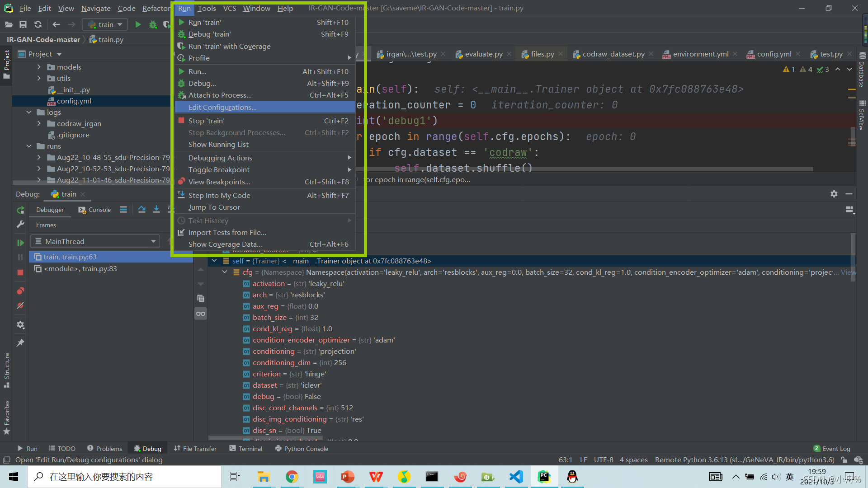Collapse the cfg Namespace variable node
This screenshot has width=868, height=488.
[x=225, y=272]
